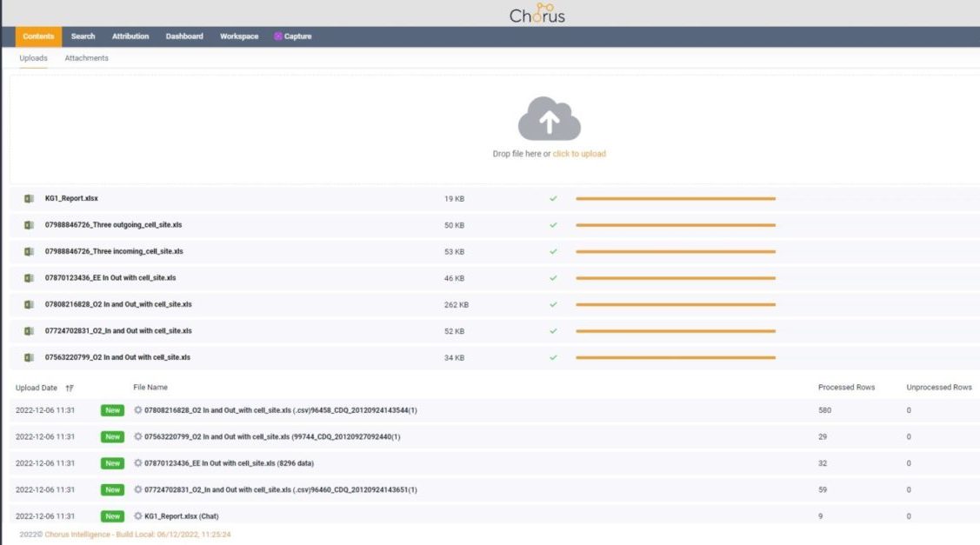Image resolution: width=980 pixels, height=545 pixels.
Task: Open the Search section
Action: point(83,36)
